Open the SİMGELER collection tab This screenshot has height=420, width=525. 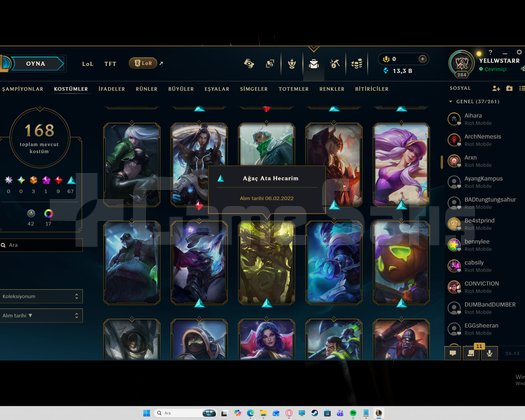tap(253, 89)
